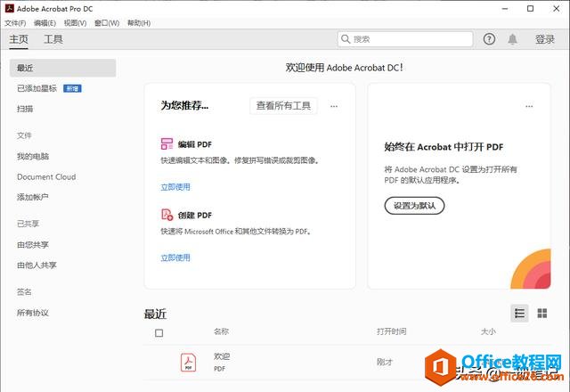Image resolution: width=570 pixels, height=392 pixels.
Task: Select Document Cloud in the sidebar
Action: [46, 176]
